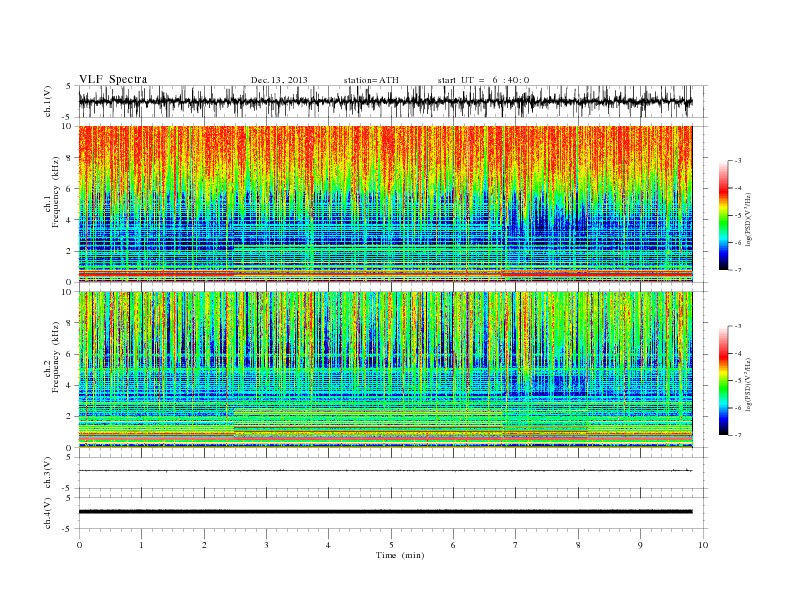Click time axis tick label "4"
This screenshot has width=792, height=612.
click(x=329, y=545)
